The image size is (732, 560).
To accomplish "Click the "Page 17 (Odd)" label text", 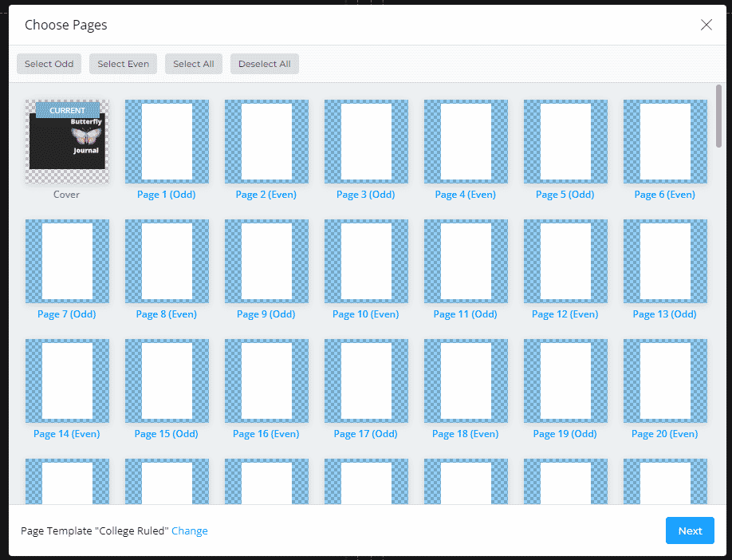I will 365,434.
